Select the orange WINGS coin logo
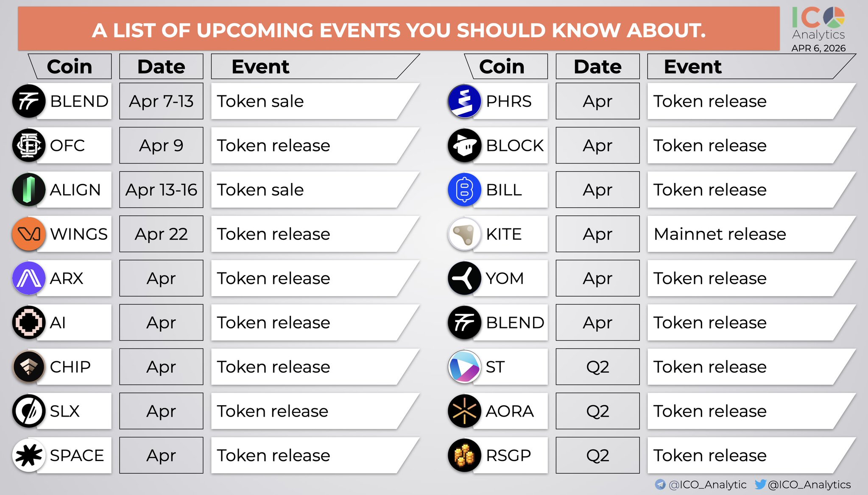The height and width of the screenshot is (495, 868). pyautogui.click(x=29, y=234)
